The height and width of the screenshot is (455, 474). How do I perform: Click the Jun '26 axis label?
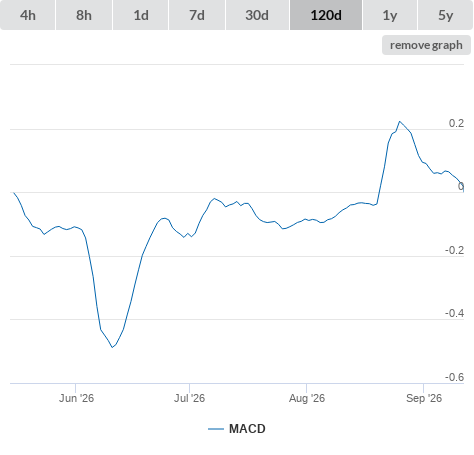[76, 398]
